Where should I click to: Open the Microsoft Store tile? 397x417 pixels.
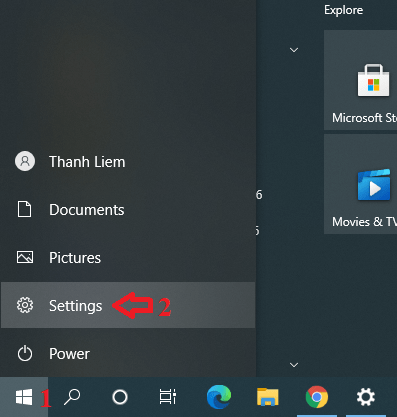click(361, 80)
